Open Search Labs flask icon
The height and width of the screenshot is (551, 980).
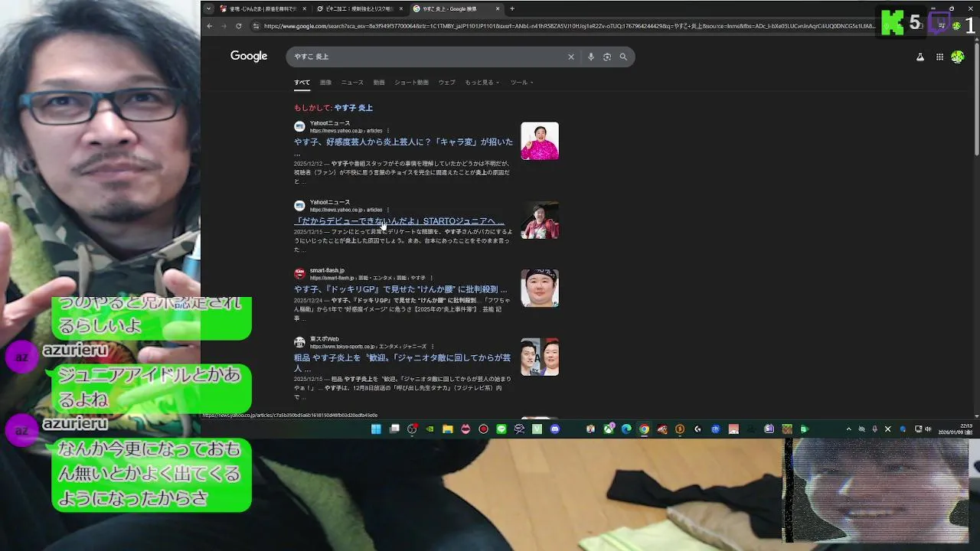pos(920,57)
